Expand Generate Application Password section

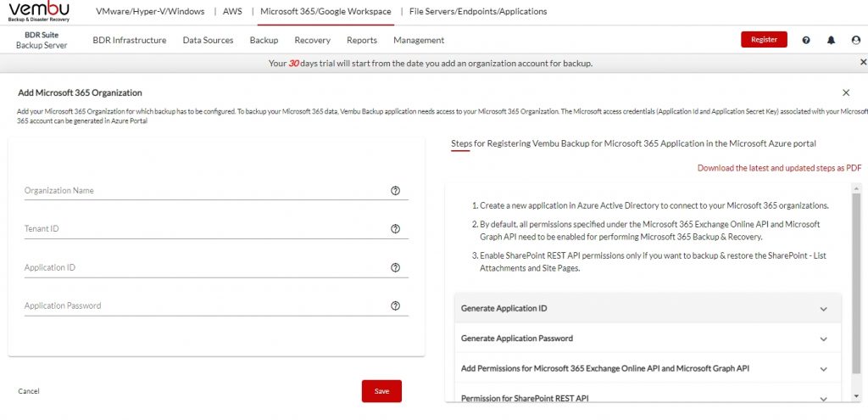(x=647, y=339)
